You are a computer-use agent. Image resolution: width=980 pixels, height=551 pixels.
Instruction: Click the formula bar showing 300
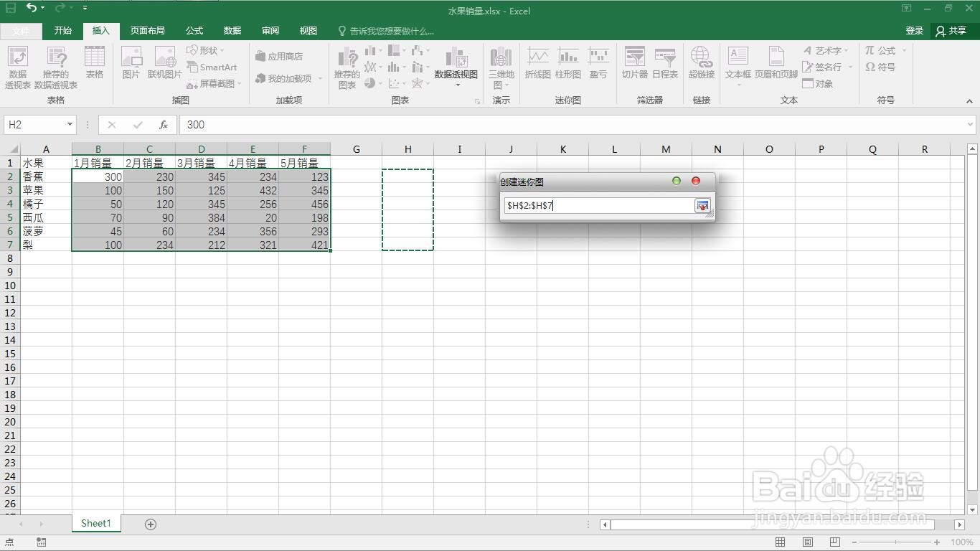(x=572, y=125)
